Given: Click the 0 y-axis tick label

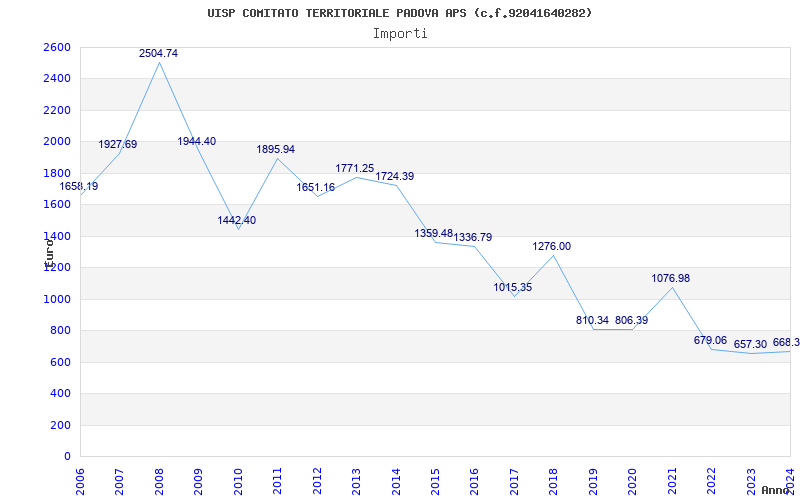Looking at the screenshot, I should tap(68, 457).
